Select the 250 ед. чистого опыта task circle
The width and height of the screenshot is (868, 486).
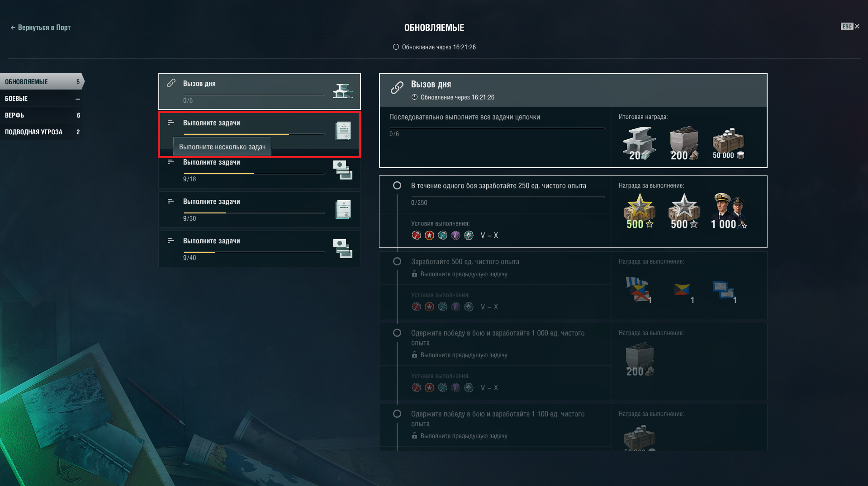point(397,185)
